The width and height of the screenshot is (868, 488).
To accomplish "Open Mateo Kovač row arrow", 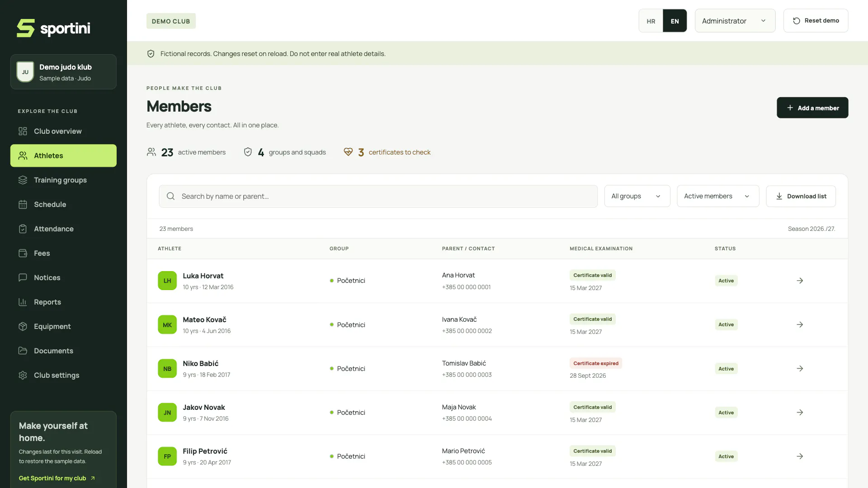I will click(x=800, y=324).
